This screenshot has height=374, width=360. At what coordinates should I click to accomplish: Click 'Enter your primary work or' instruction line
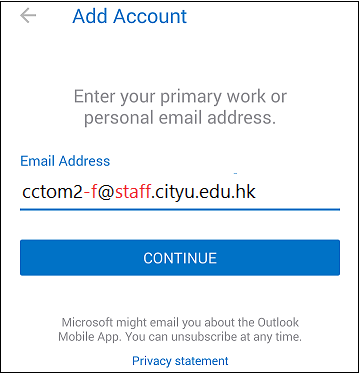coord(180,97)
